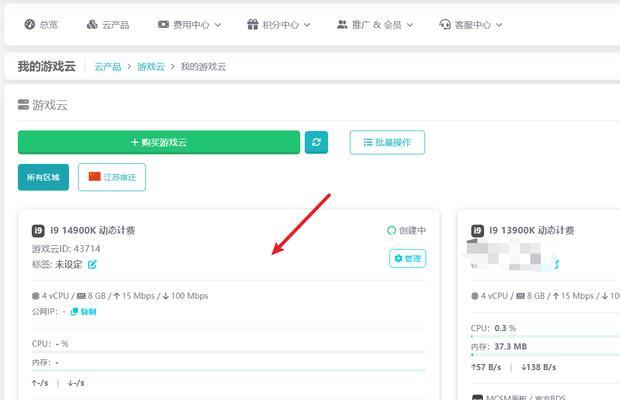620x400 pixels.
Task: Click the refresh icon button
Action: click(x=316, y=142)
